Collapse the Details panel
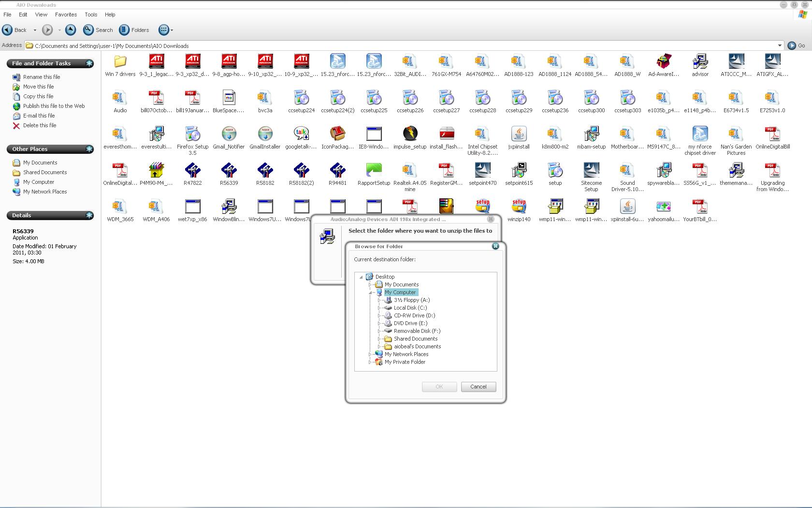The width and height of the screenshot is (812, 508). tap(89, 215)
